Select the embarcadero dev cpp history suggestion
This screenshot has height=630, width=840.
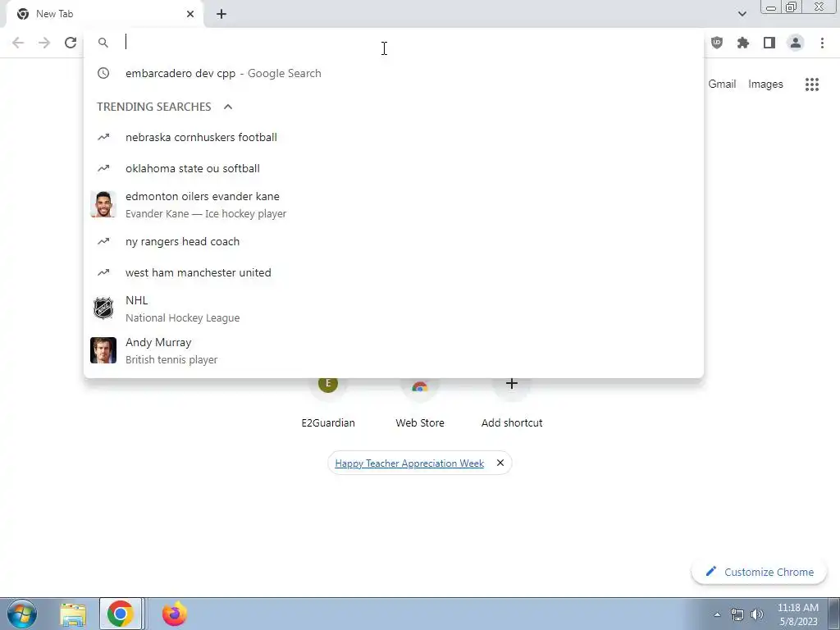(394, 73)
